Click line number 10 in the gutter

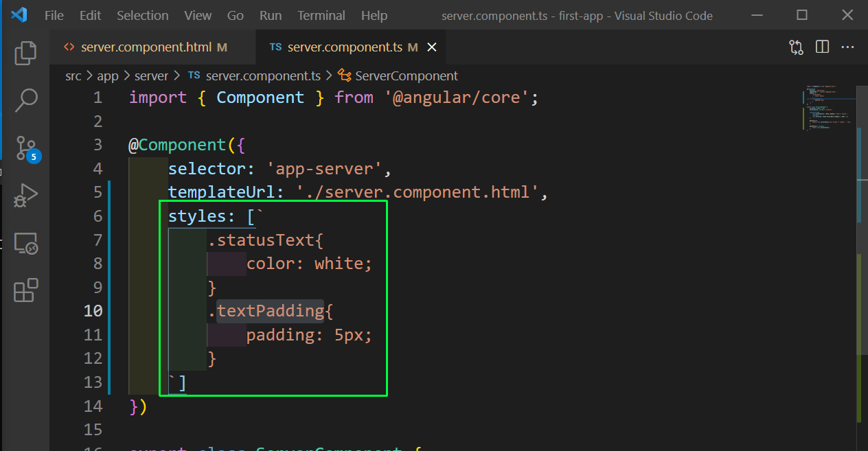(93, 311)
